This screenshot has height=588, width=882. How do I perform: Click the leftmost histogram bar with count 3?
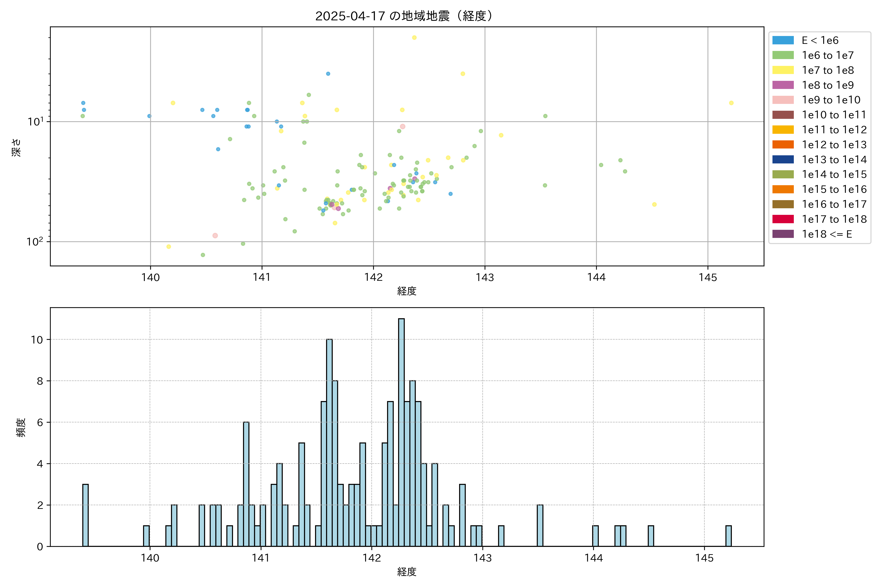[x=86, y=515]
